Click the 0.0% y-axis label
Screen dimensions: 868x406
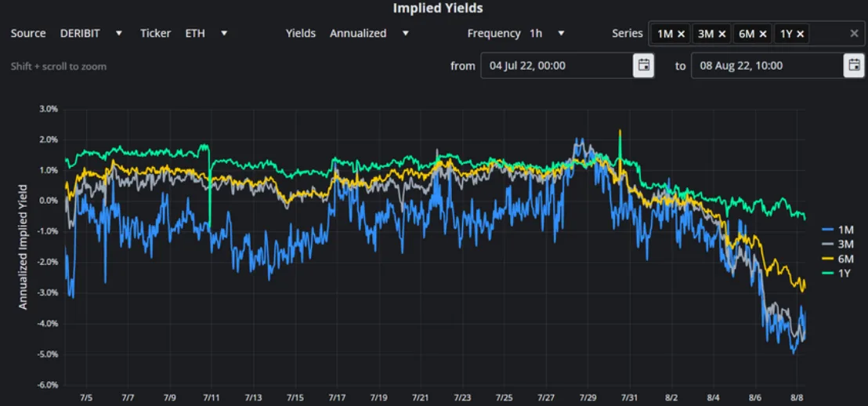click(x=48, y=201)
